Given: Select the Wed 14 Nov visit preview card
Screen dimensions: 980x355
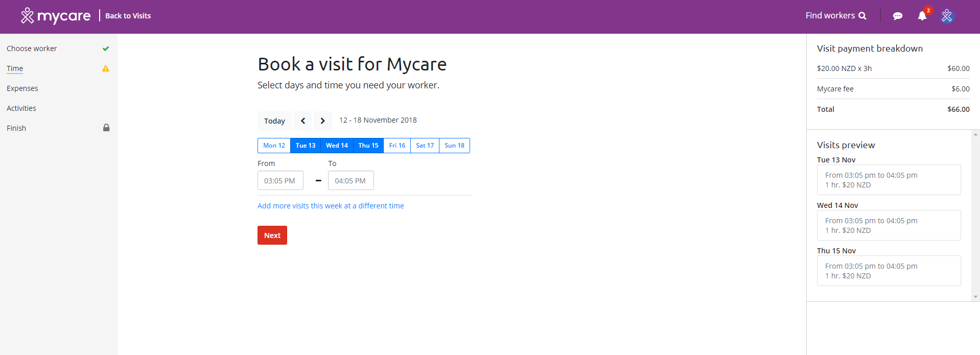Looking at the screenshot, I should click(x=889, y=225).
